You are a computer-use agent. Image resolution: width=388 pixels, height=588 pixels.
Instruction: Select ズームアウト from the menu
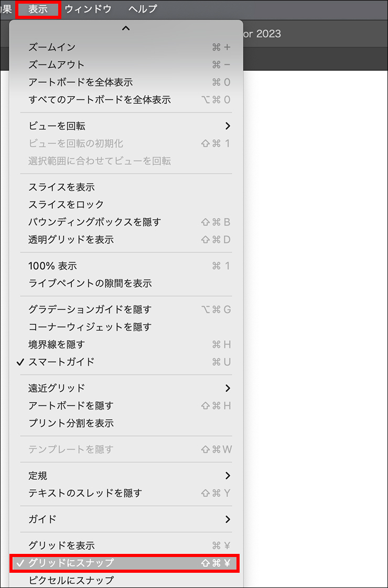click(57, 65)
